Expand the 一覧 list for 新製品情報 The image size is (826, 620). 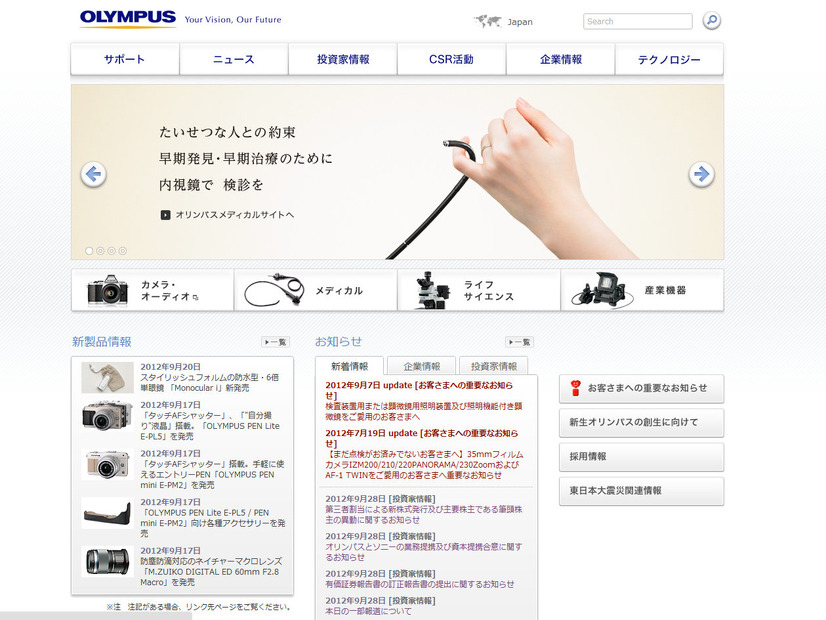275,342
